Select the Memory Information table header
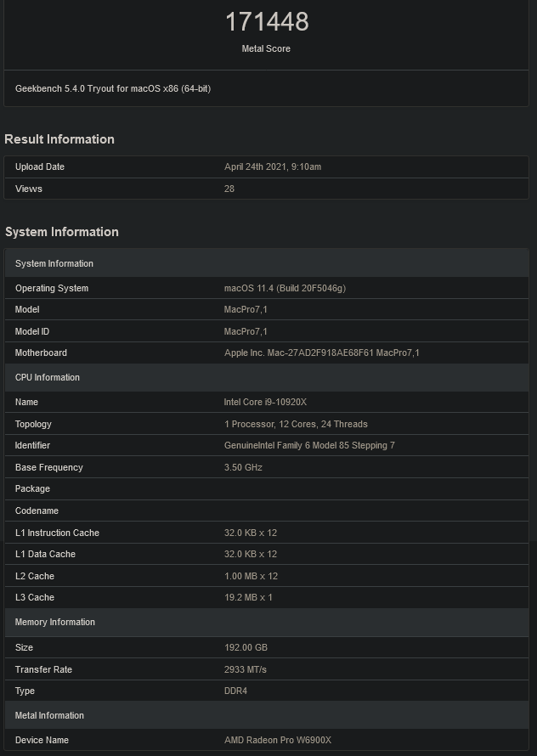The height and width of the screenshot is (756, 537). pyautogui.click(x=55, y=622)
